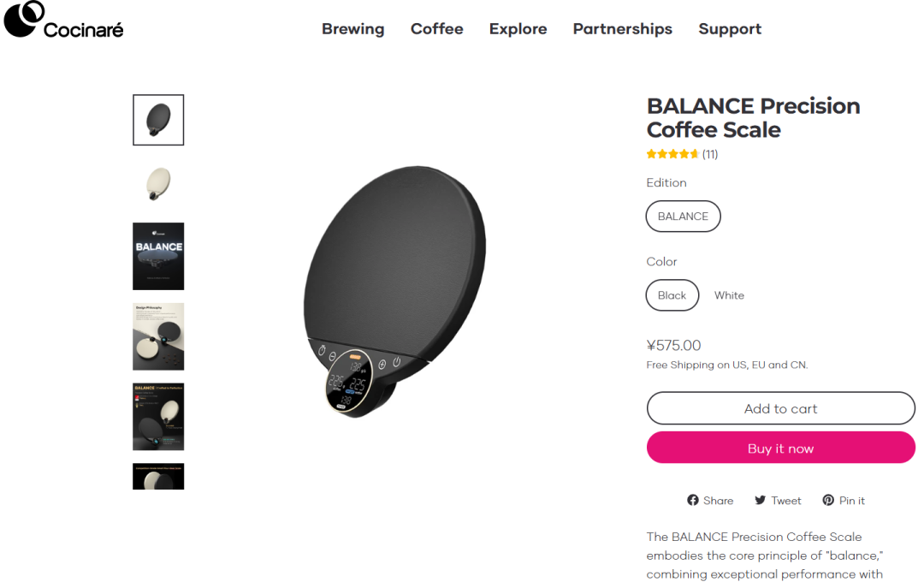Open the Coffee menu
Viewport: 924px width, 582px height.
[436, 29]
